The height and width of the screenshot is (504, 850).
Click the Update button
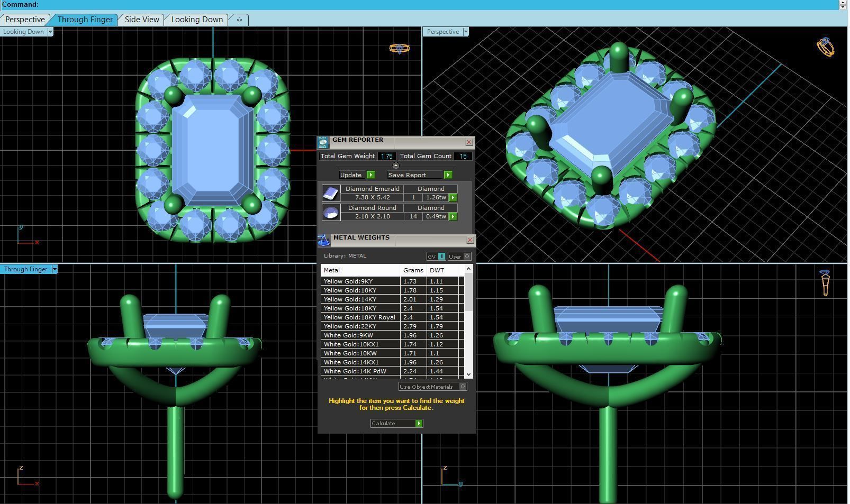click(x=357, y=175)
